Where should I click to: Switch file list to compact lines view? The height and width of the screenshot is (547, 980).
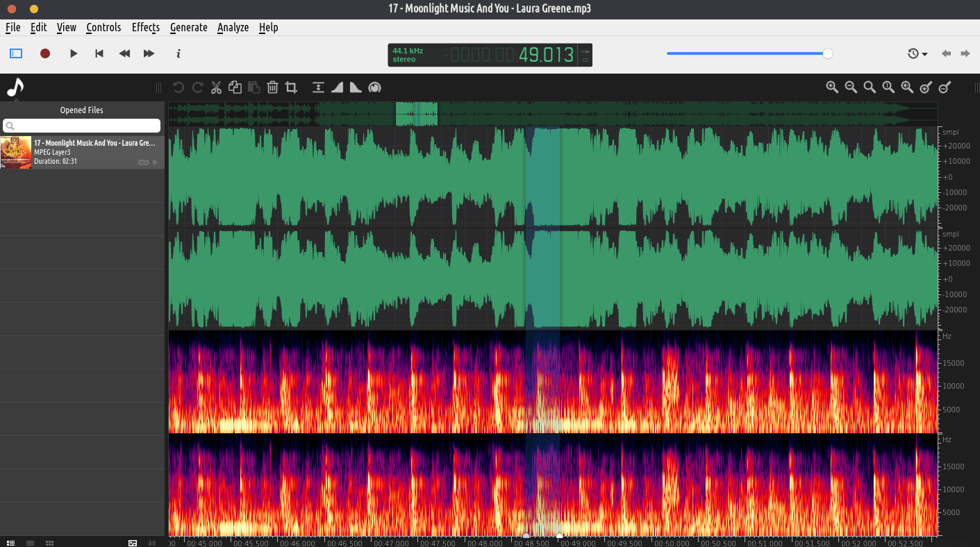[30, 542]
